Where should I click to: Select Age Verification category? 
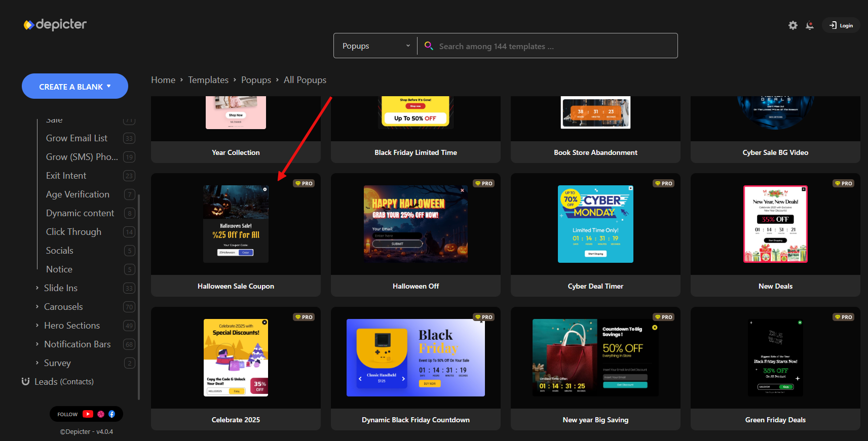78,194
